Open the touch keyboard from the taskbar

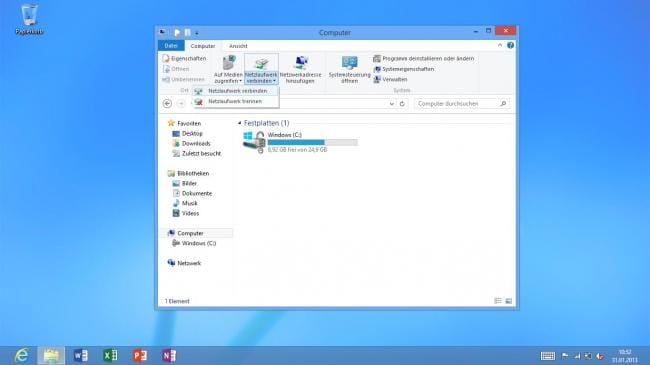pos(548,356)
